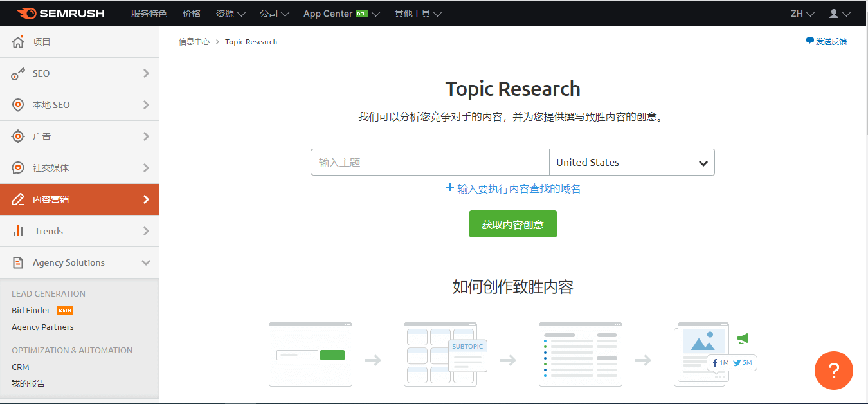The width and height of the screenshot is (868, 404).
Task: Open the 信息中心 breadcrumb link
Action: (x=194, y=42)
